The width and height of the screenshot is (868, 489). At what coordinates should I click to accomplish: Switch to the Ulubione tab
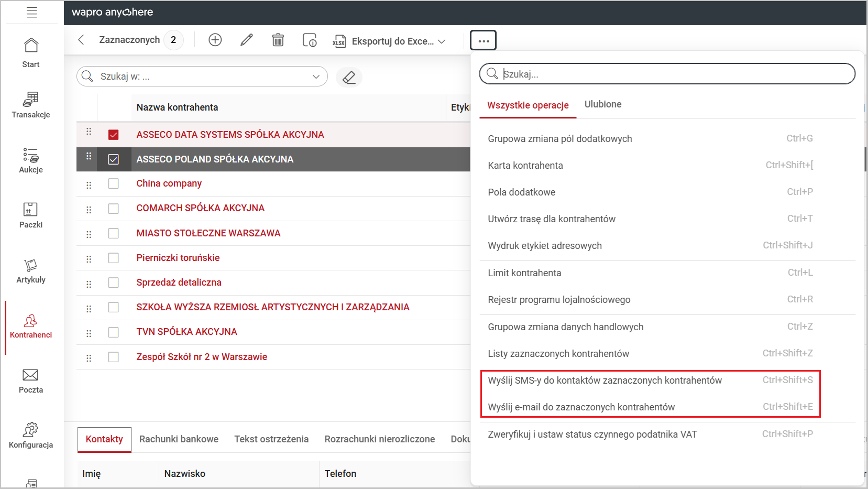click(x=602, y=104)
